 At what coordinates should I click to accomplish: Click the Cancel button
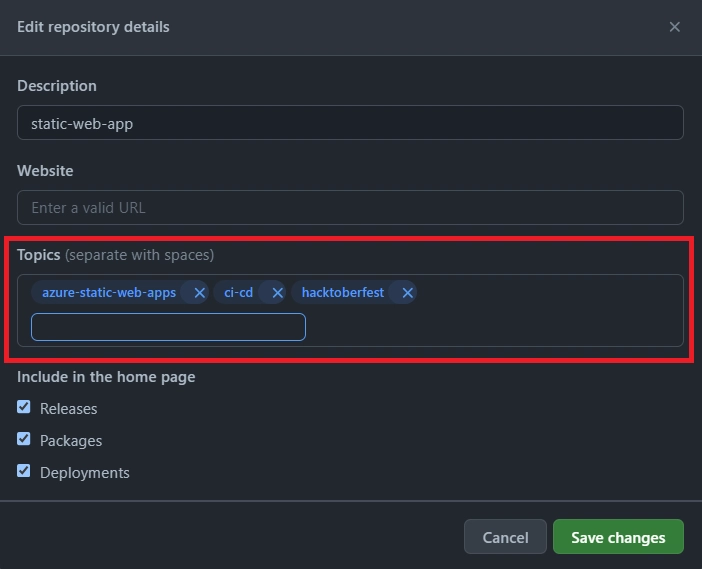tap(505, 537)
